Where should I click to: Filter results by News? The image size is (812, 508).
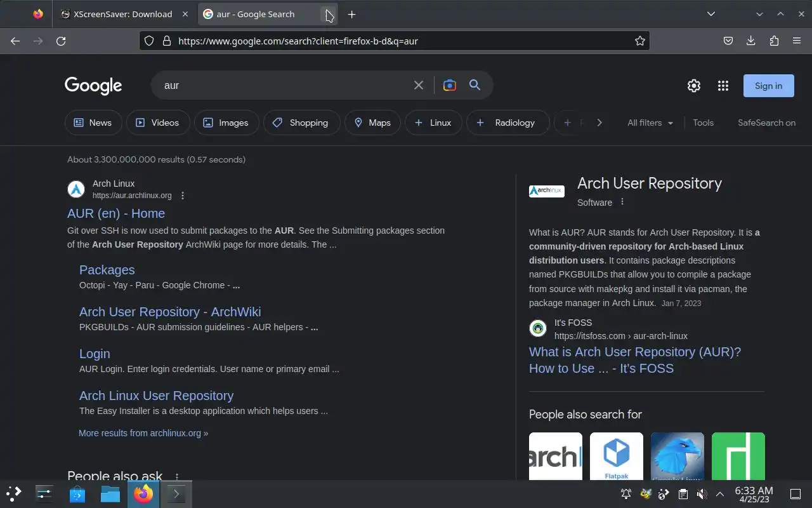coord(93,123)
